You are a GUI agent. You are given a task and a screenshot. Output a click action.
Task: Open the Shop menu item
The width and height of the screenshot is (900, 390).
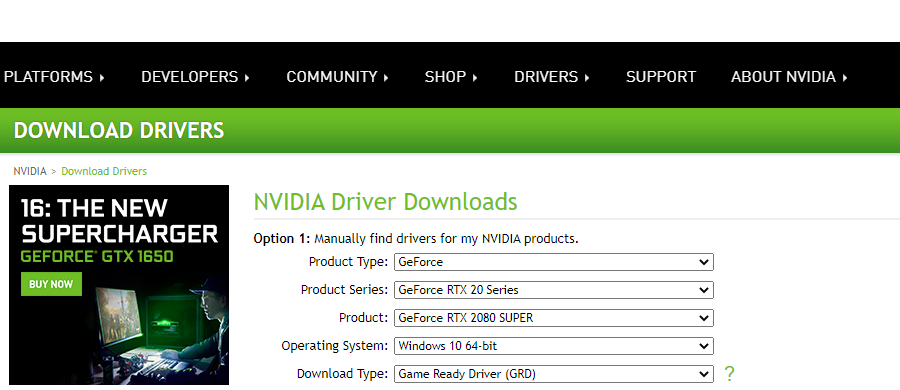[445, 77]
